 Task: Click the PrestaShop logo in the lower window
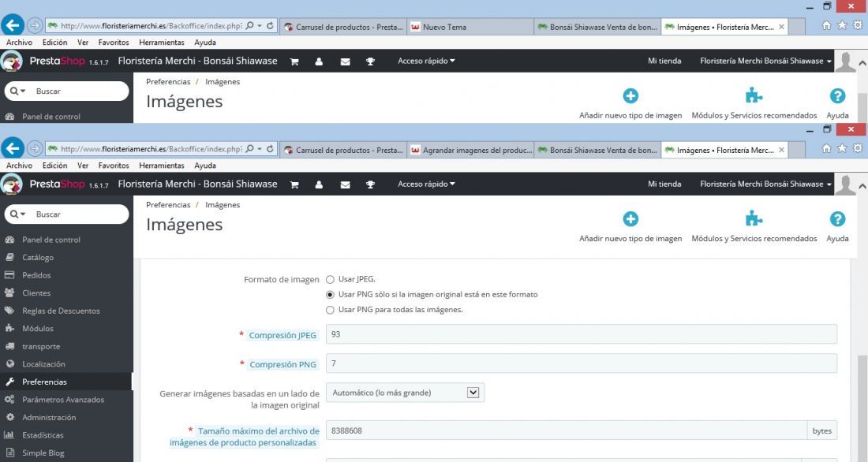coord(11,184)
